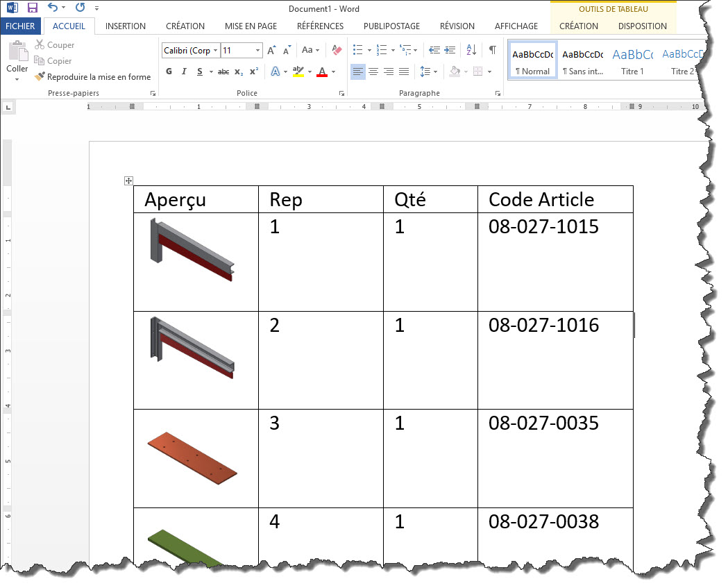
Task: Apply red font color swatch
Action: point(322,72)
